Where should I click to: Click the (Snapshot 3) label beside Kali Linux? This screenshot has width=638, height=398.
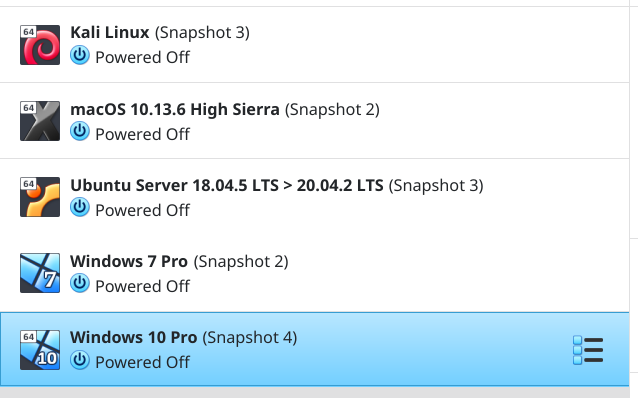pyautogui.click(x=202, y=33)
